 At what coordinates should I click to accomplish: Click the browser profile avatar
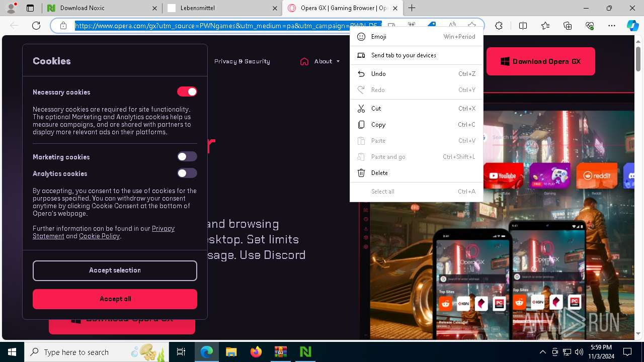[x=11, y=8]
